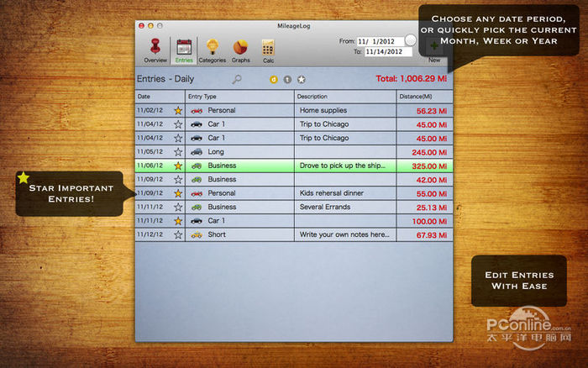Image resolution: width=588 pixels, height=368 pixels.
Task: Unstar the Kids rehersal dinner entry
Action: coord(178,193)
